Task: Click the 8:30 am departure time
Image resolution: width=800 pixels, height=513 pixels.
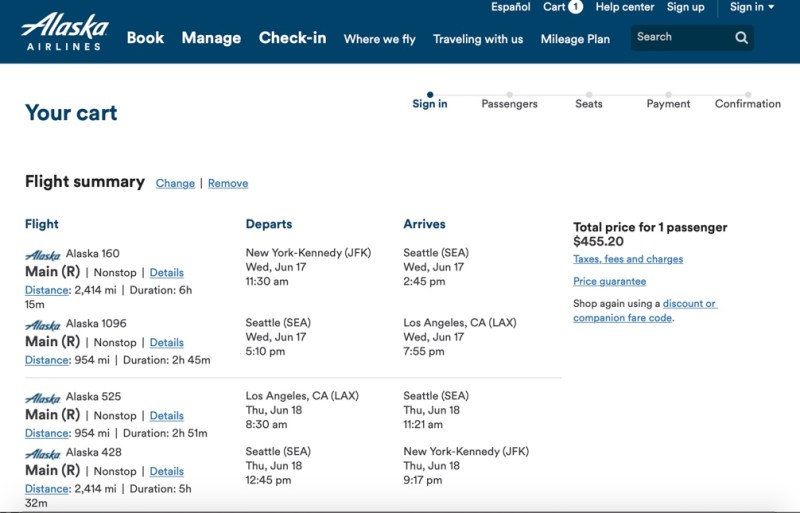Action: (x=266, y=425)
